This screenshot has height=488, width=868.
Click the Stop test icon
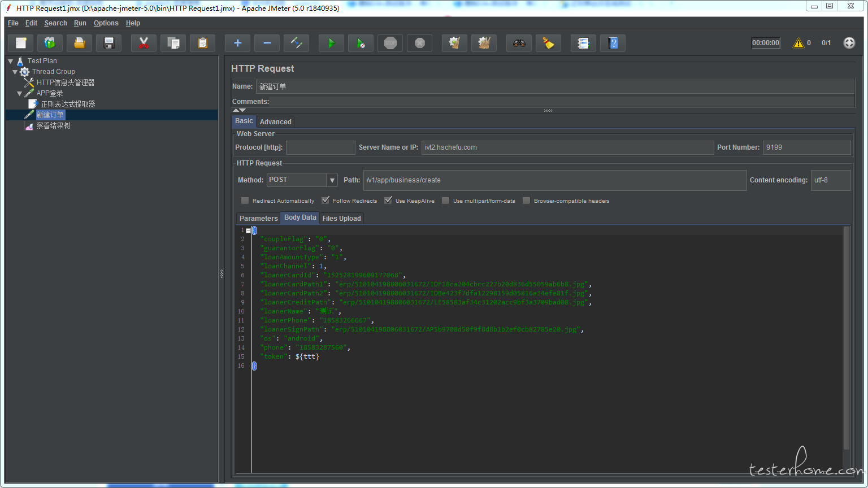pos(390,43)
